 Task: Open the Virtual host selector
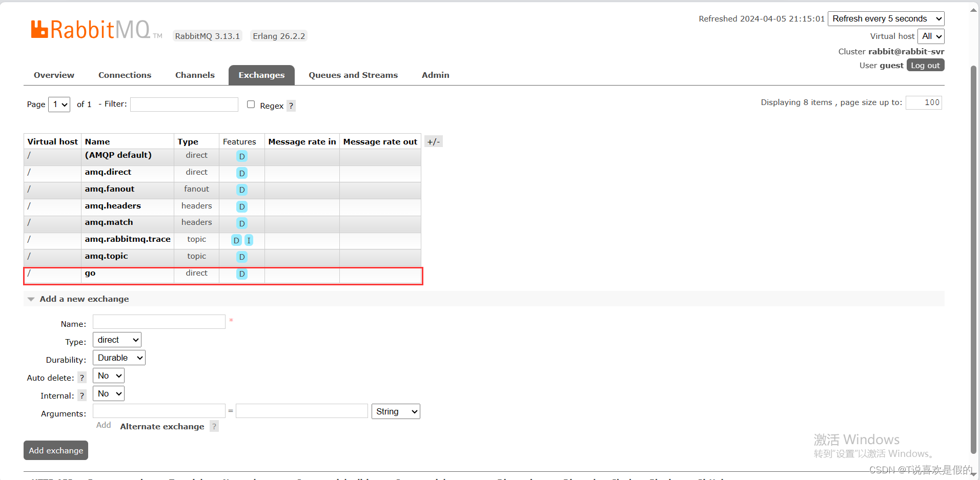(x=931, y=36)
